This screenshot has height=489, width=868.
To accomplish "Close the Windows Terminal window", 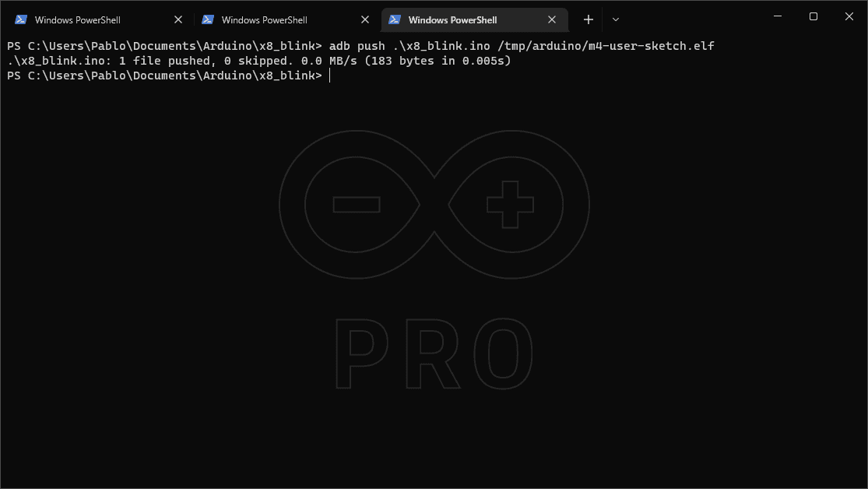I will point(849,16).
